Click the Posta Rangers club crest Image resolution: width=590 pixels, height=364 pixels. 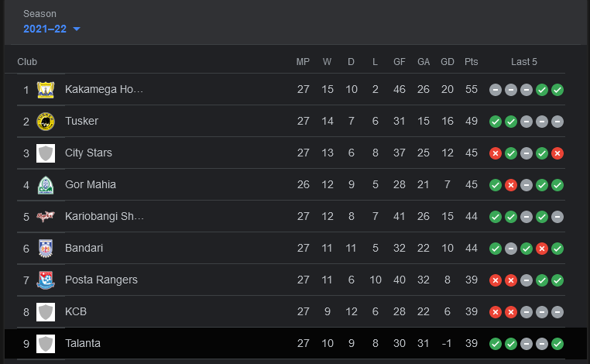pos(46,280)
